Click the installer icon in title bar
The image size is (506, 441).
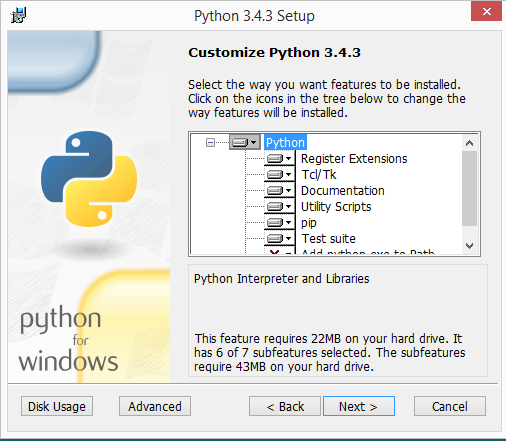(x=18, y=15)
